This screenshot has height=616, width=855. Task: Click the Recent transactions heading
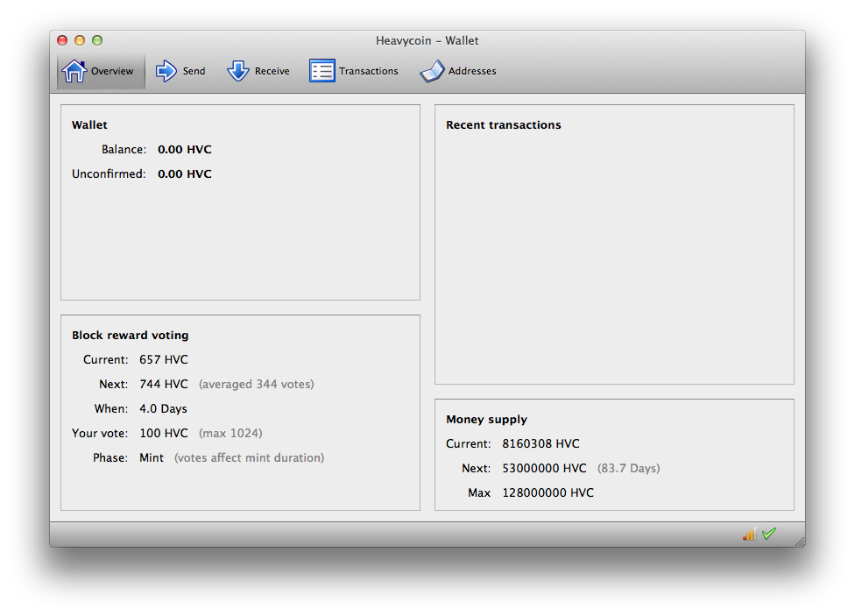tap(504, 125)
